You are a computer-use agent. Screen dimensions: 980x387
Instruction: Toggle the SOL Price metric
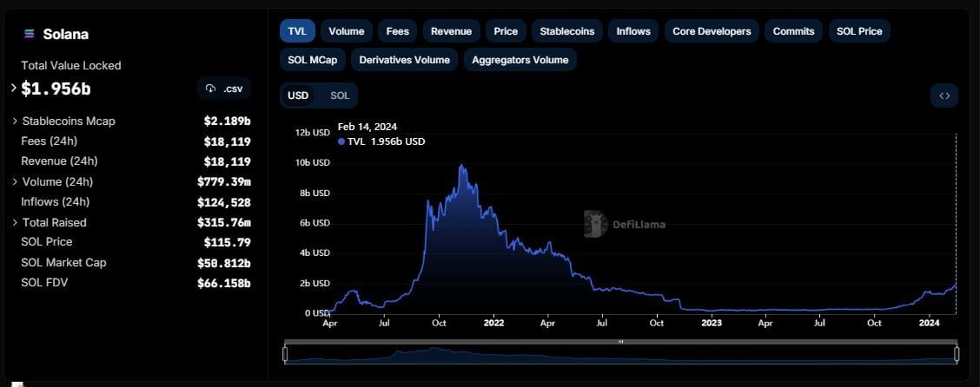859,31
